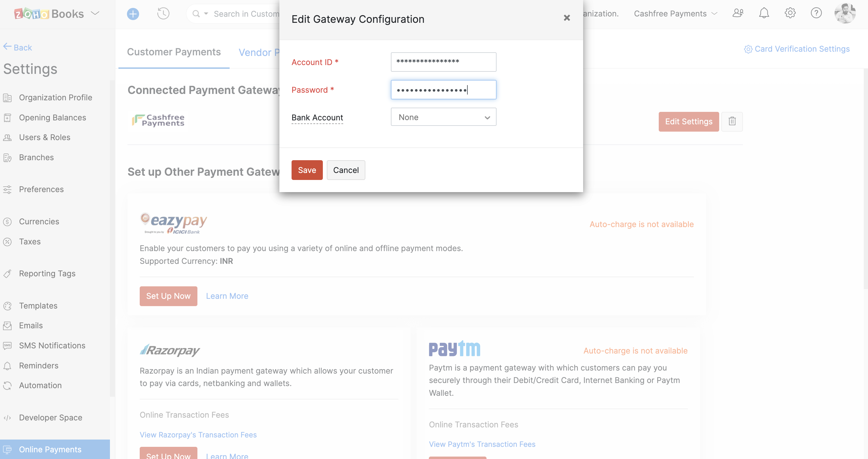Switch to the Customer Payments tab

tap(174, 52)
